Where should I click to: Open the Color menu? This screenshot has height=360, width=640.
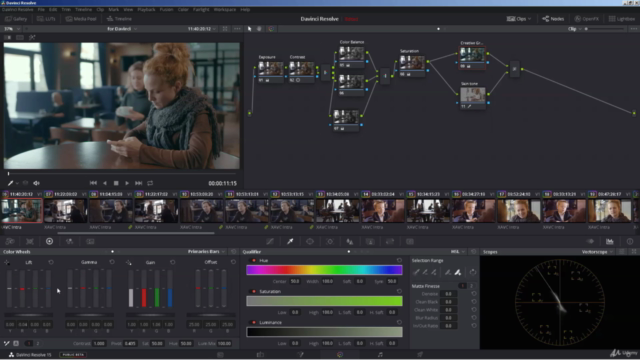coord(183,9)
